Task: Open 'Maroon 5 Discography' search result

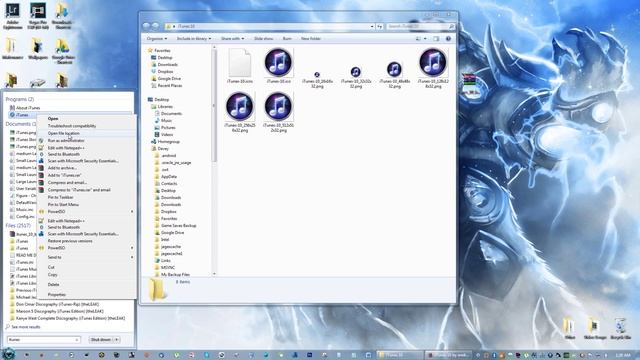Action: [60, 311]
